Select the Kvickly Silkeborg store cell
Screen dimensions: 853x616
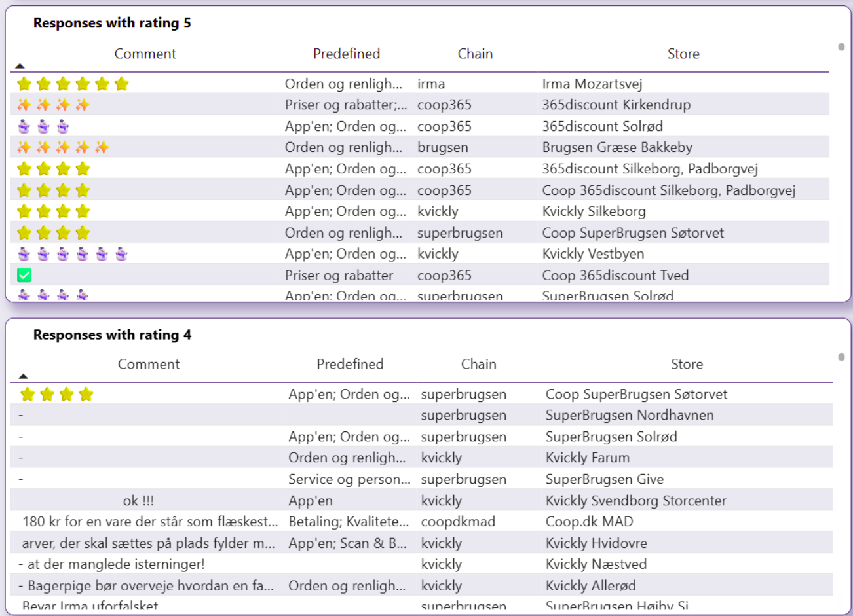click(x=594, y=211)
